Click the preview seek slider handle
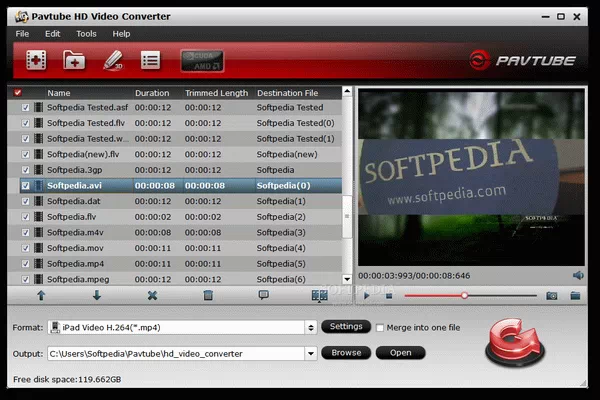Screen dimensions: 600x400 [x=465, y=296]
